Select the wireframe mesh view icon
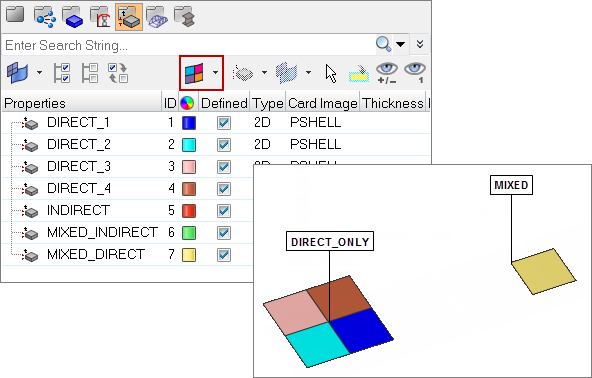592x378 pixels. (x=157, y=17)
